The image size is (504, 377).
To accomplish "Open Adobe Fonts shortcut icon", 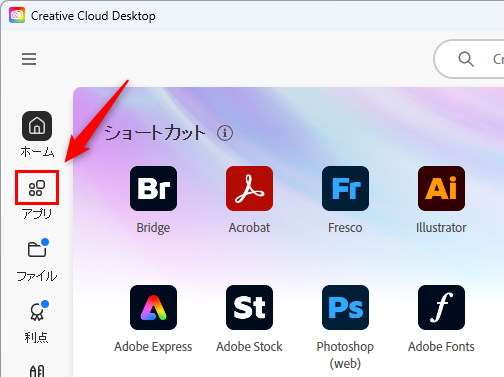I will [x=441, y=307].
